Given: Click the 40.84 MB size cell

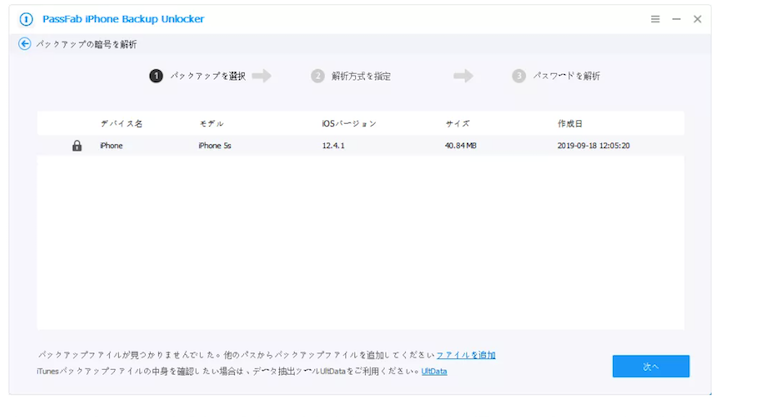Looking at the screenshot, I should coord(461,145).
